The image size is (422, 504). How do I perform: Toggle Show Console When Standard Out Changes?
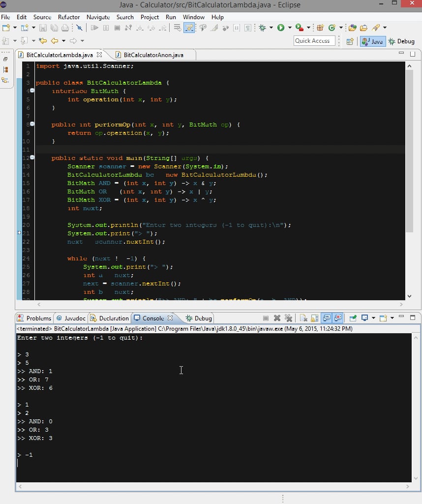tap(327, 318)
